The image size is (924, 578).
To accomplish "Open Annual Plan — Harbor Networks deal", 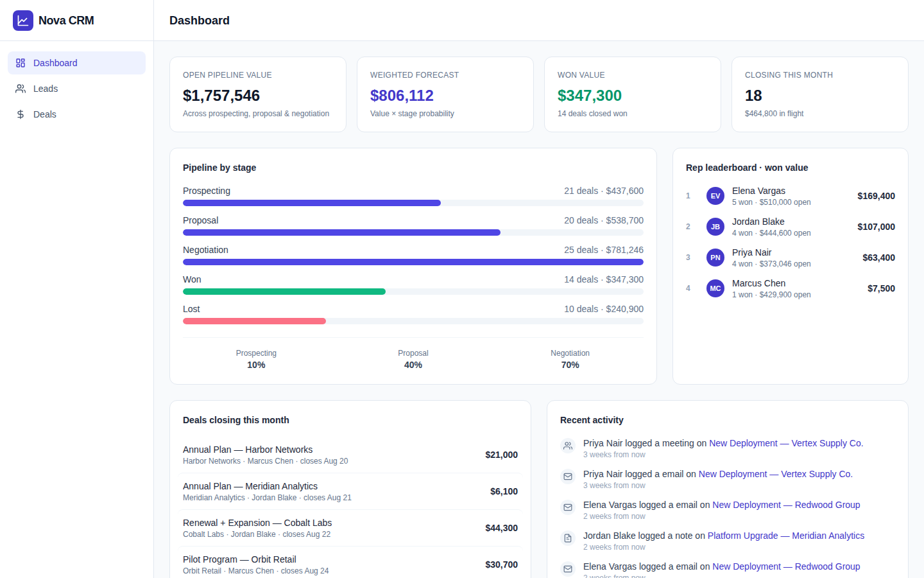I will pyautogui.click(x=350, y=455).
